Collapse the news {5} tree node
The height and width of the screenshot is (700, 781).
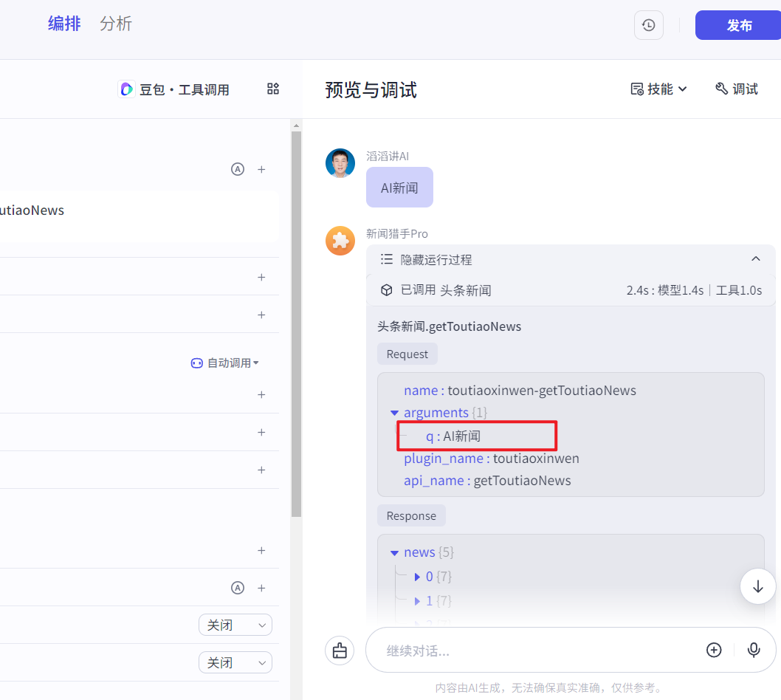394,552
